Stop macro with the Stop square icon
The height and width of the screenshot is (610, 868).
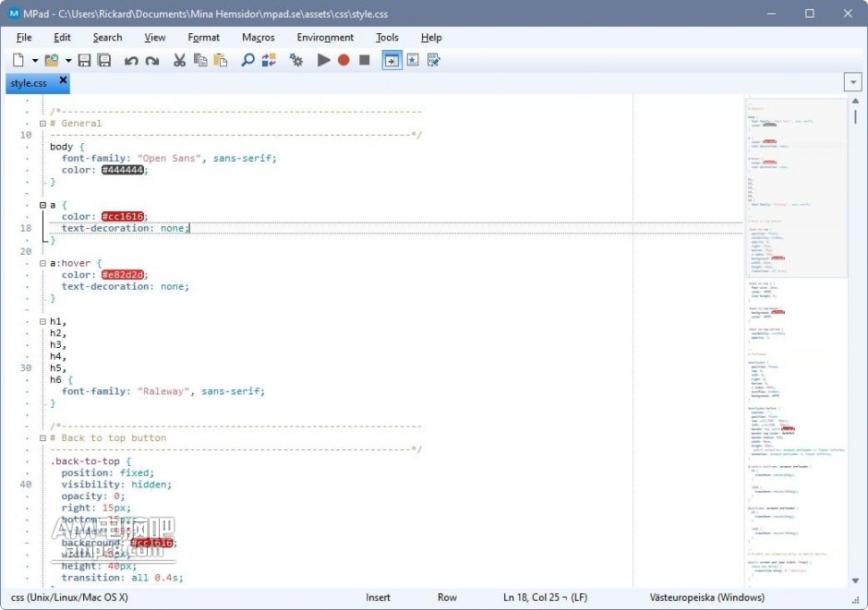click(x=364, y=60)
